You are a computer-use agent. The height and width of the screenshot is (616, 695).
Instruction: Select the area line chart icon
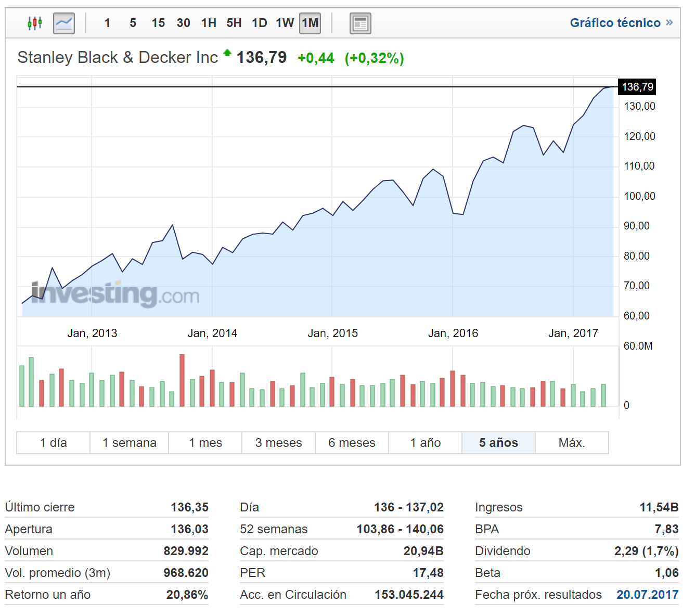pos(64,23)
